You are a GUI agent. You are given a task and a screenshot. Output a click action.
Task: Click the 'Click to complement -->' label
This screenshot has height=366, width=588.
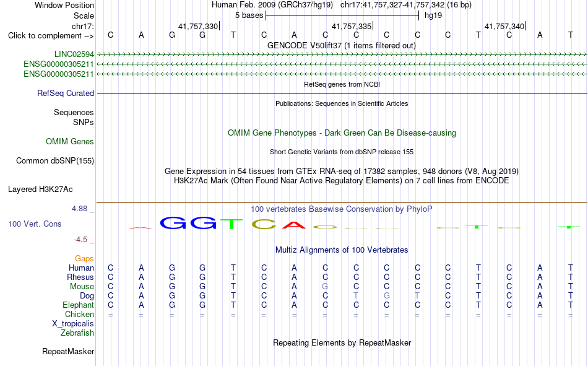pos(51,36)
